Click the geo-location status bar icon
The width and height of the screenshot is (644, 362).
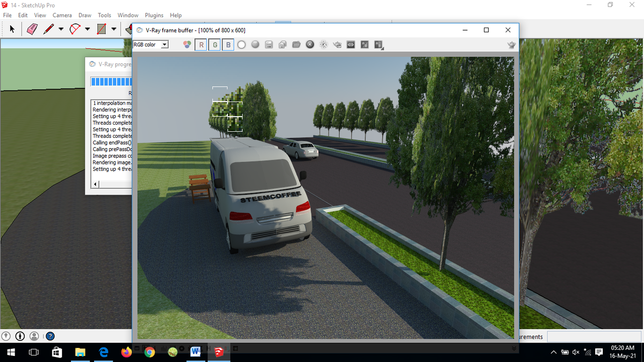(x=6, y=336)
